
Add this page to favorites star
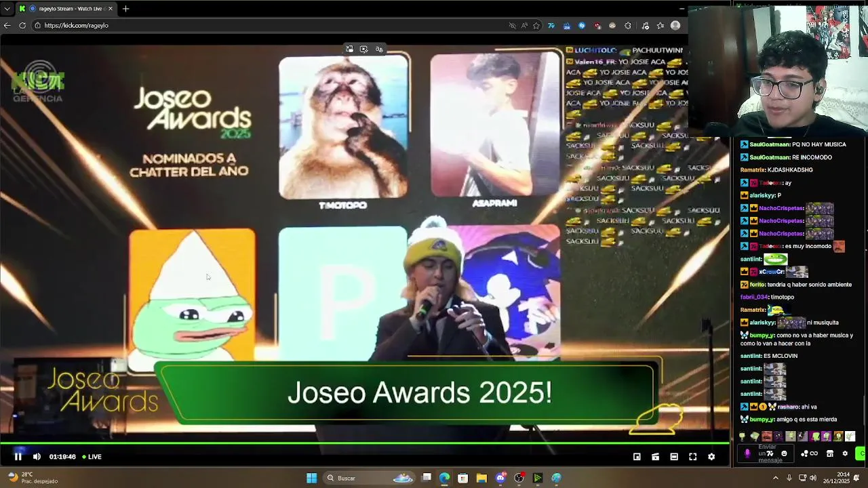(x=536, y=26)
